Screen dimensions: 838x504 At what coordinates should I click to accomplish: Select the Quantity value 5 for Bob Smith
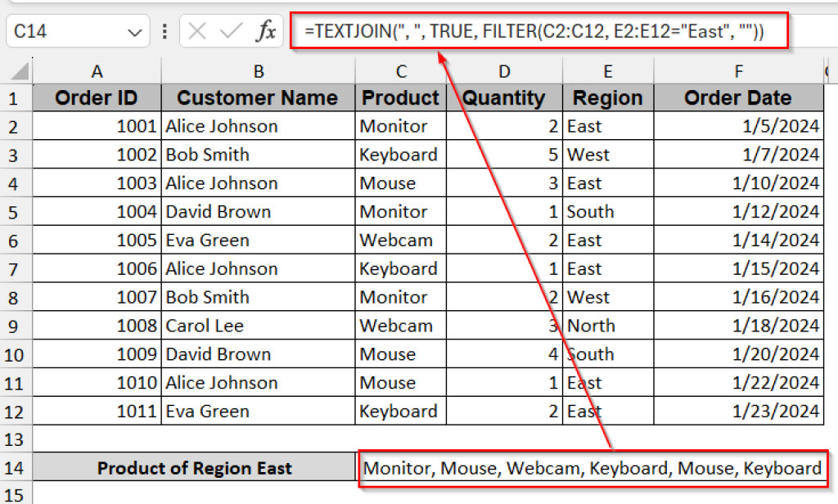tap(504, 155)
